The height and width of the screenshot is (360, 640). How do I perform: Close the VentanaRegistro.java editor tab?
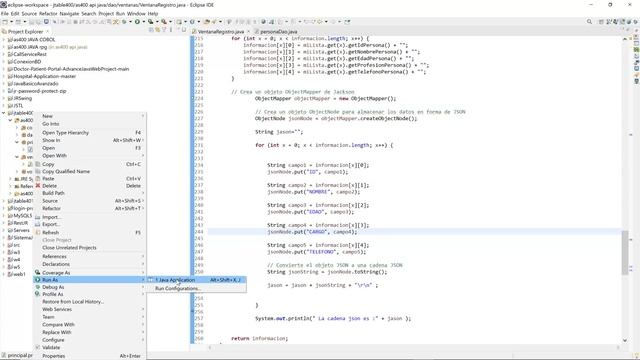[248, 31]
